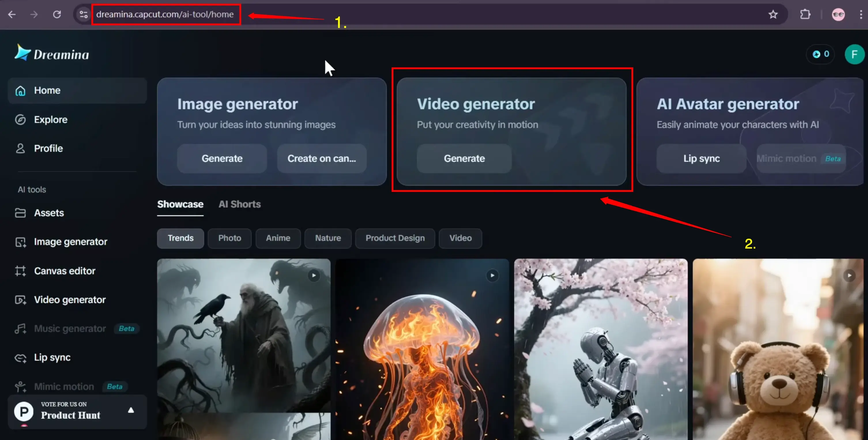Click Lip sync in AI Avatar card
This screenshot has width=868, height=440.
pyautogui.click(x=701, y=159)
